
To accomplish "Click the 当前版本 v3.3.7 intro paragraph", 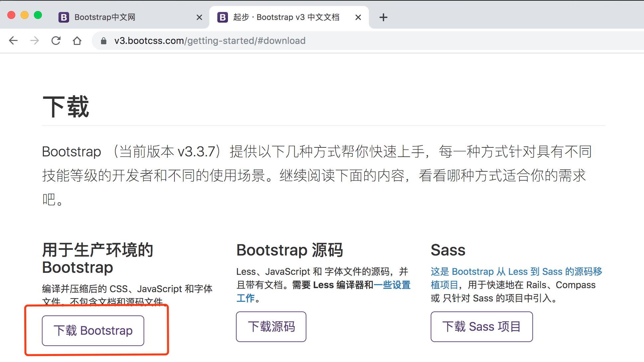I will click(x=317, y=175).
